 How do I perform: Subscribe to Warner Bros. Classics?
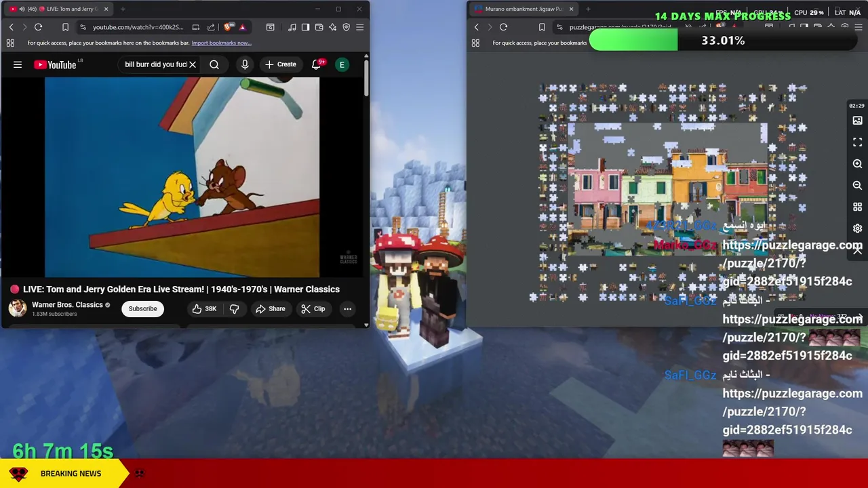click(x=142, y=308)
